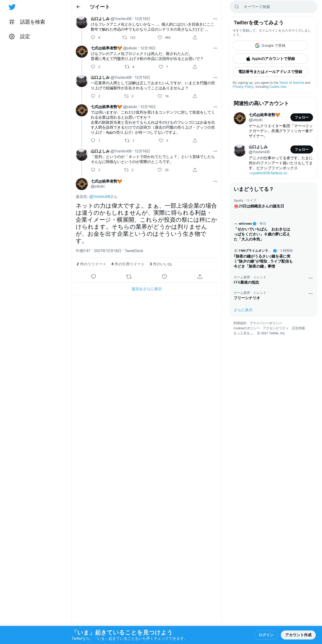This screenshot has width=322, height=644.
Task: Share the main tweet with the share icon
Action: 200,277
